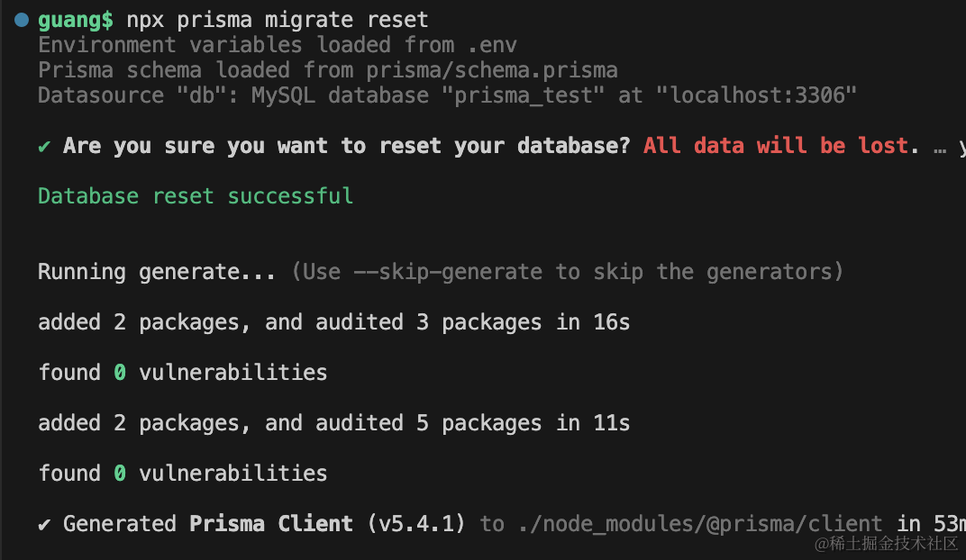The height and width of the screenshot is (560, 966).
Task: Click the guang$ shell prompt
Action: click(x=76, y=19)
